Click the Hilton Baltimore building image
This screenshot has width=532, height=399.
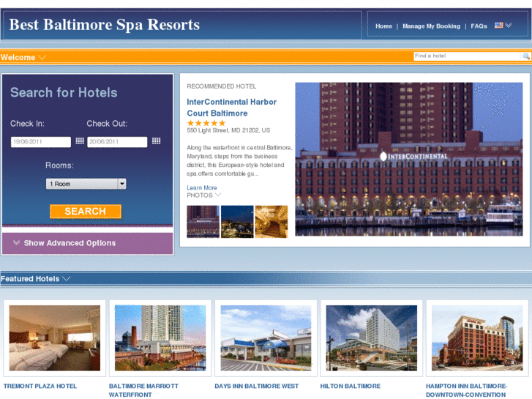point(372,338)
